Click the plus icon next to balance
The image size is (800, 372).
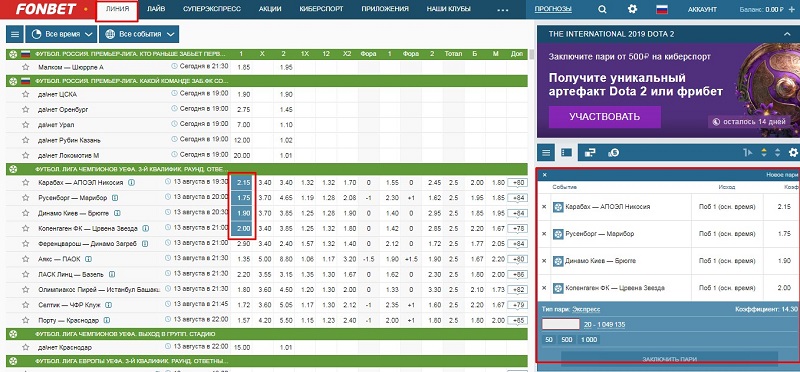[791, 9]
